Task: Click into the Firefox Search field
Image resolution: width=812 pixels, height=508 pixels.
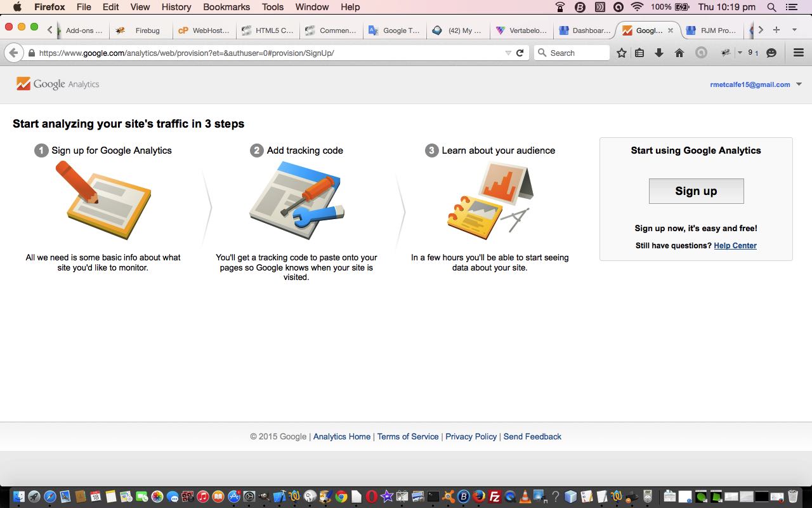Action: pyautogui.click(x=572, y=53)
